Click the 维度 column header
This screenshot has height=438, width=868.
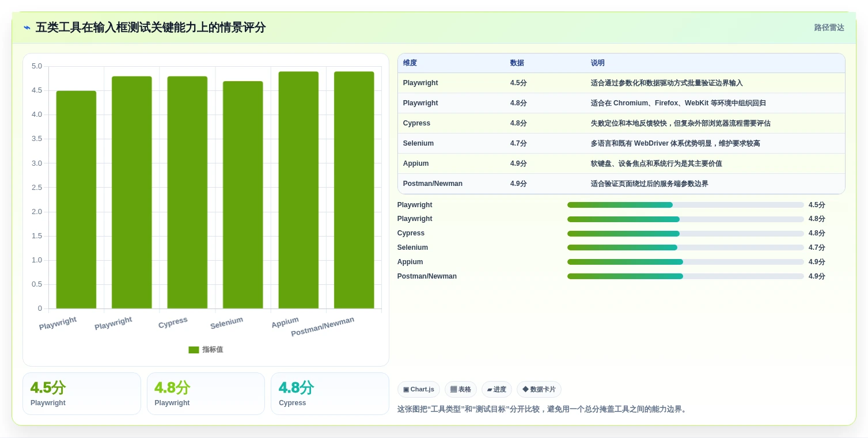tap(410, 63)
